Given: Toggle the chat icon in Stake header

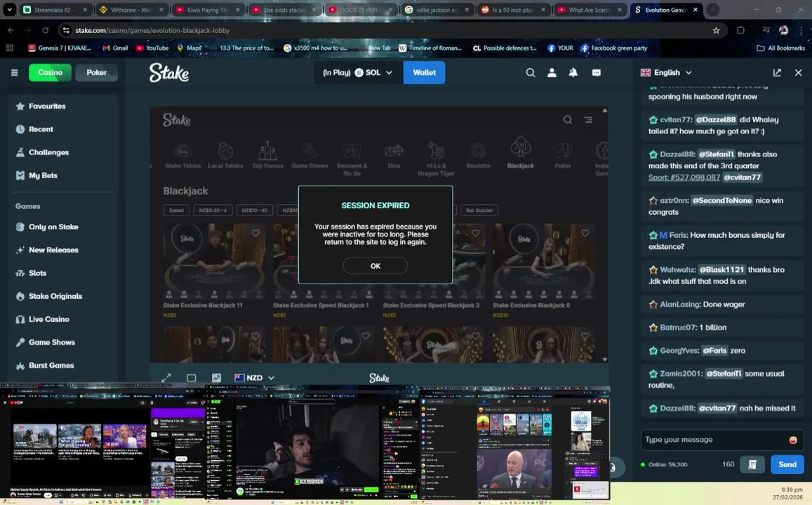Looking at the screenshot, I should [x=596, y=73].
